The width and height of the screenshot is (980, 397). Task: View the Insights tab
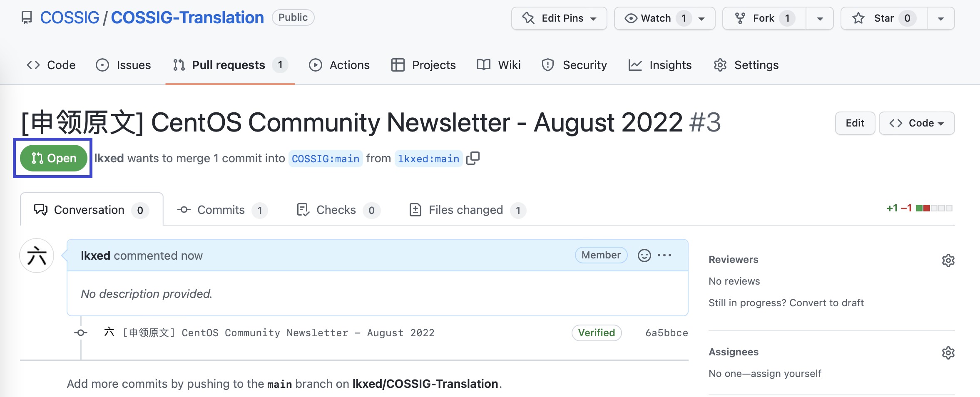pos(660,65)
